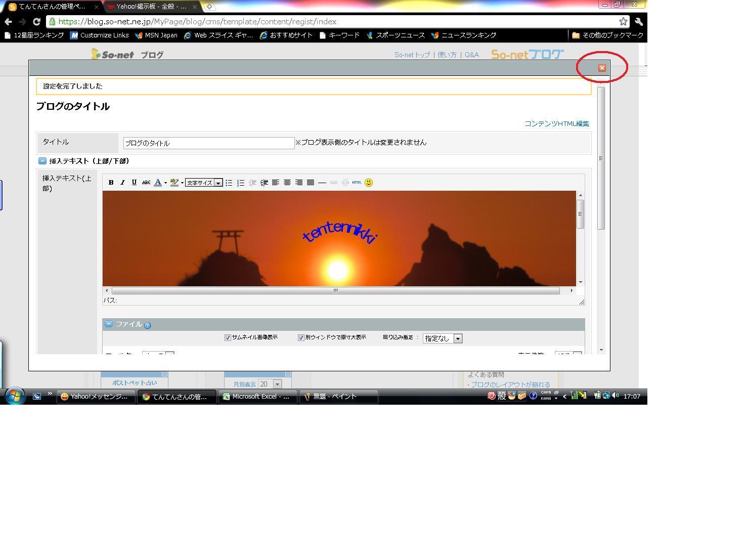Open the text color picker arrow
746x560 pixels.
pyautogui.click(x=165, y=183)
